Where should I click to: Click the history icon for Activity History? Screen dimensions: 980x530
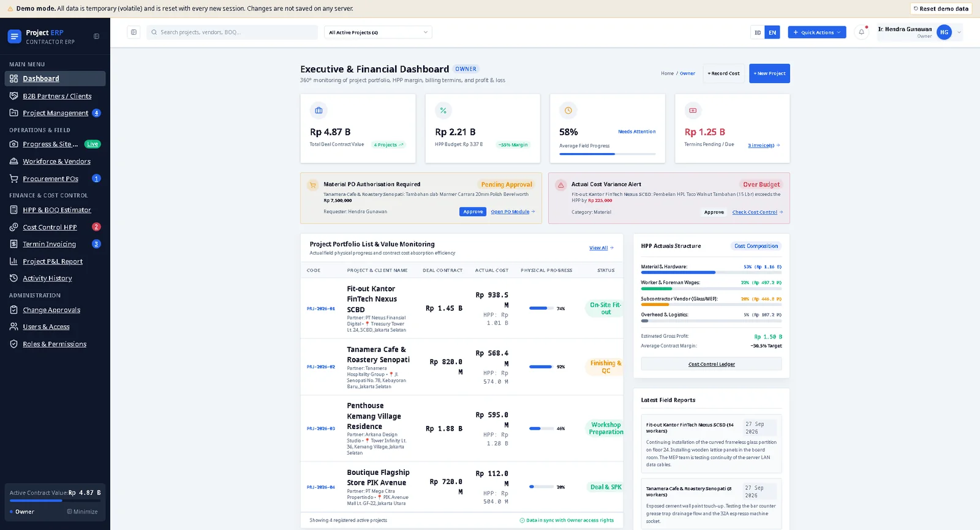(x=13, y=278)
